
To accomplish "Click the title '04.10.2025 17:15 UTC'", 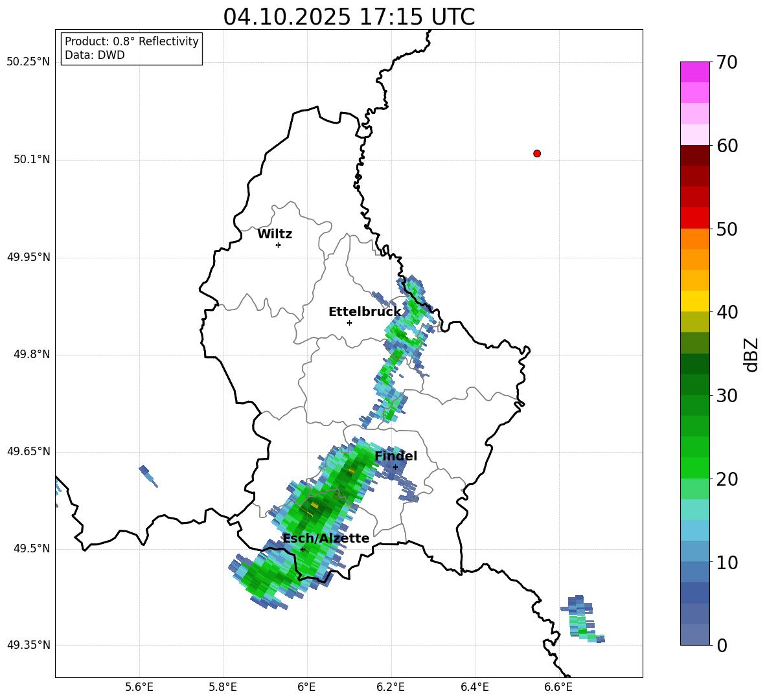I will click(x=349, y=17).
